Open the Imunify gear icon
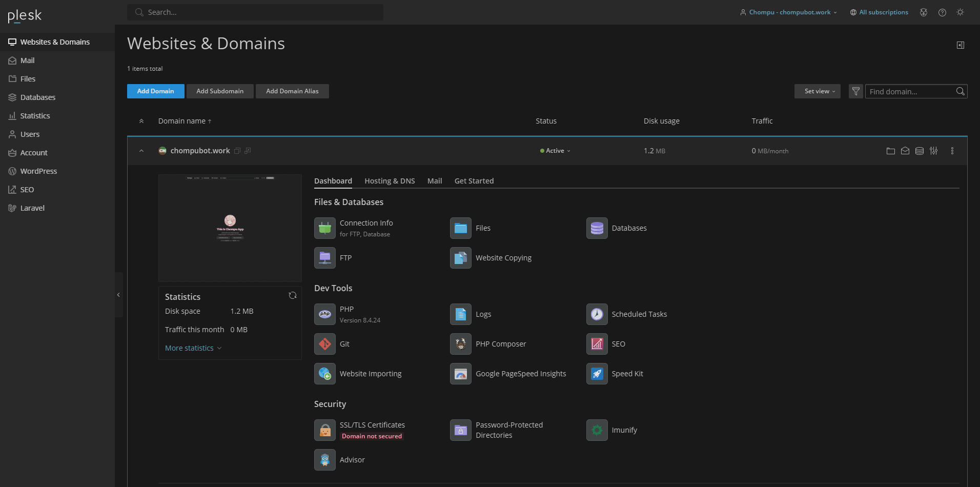The width and height of the screenshot is (980, 487). 597,430
